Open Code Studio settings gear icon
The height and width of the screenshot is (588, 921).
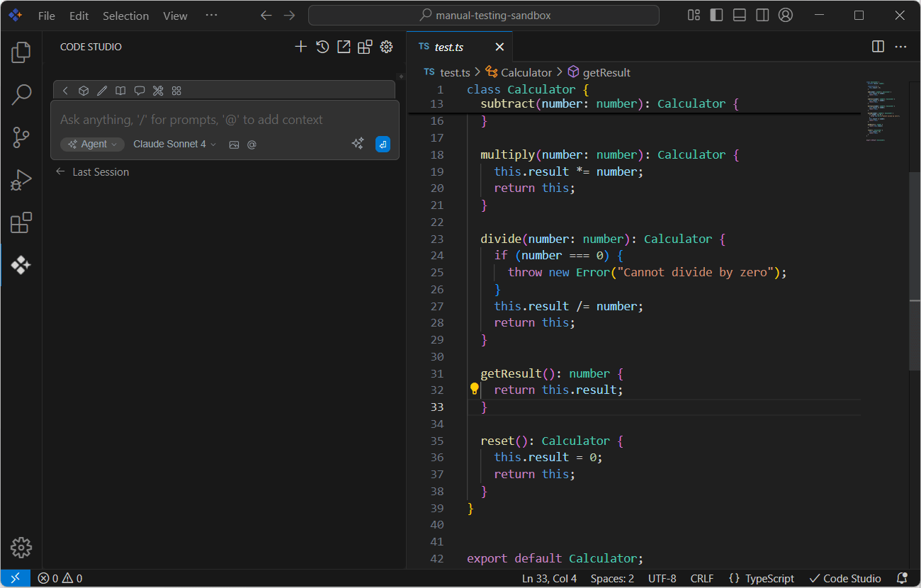point(386,47)
